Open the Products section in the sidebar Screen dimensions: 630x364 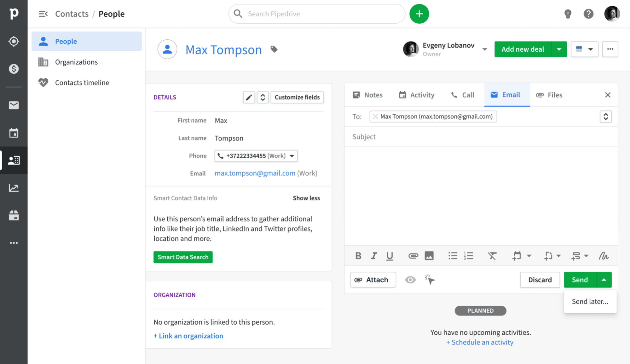point(14,215)
